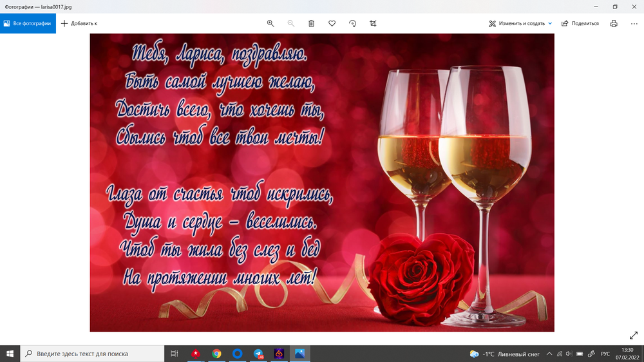Open the Windows Start menu
The width and height of the screenshot is (644, 362).
click(10, 354)
